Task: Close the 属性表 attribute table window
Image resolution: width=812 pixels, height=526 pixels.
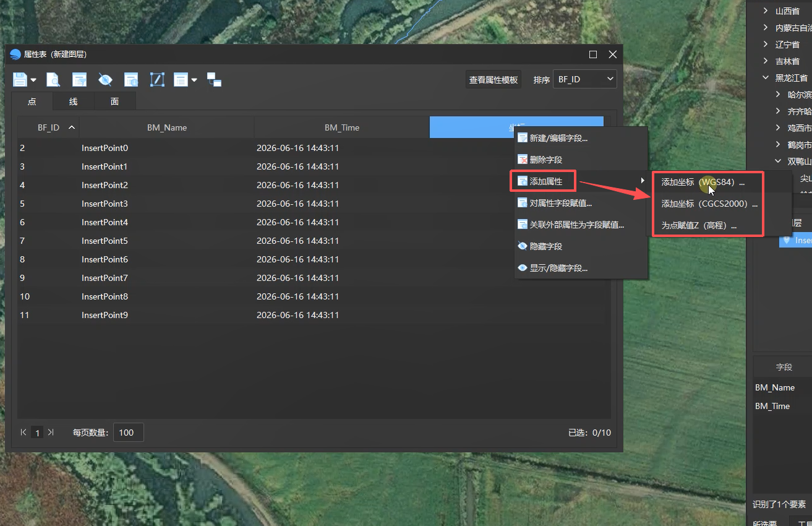Action: [613, 54]
